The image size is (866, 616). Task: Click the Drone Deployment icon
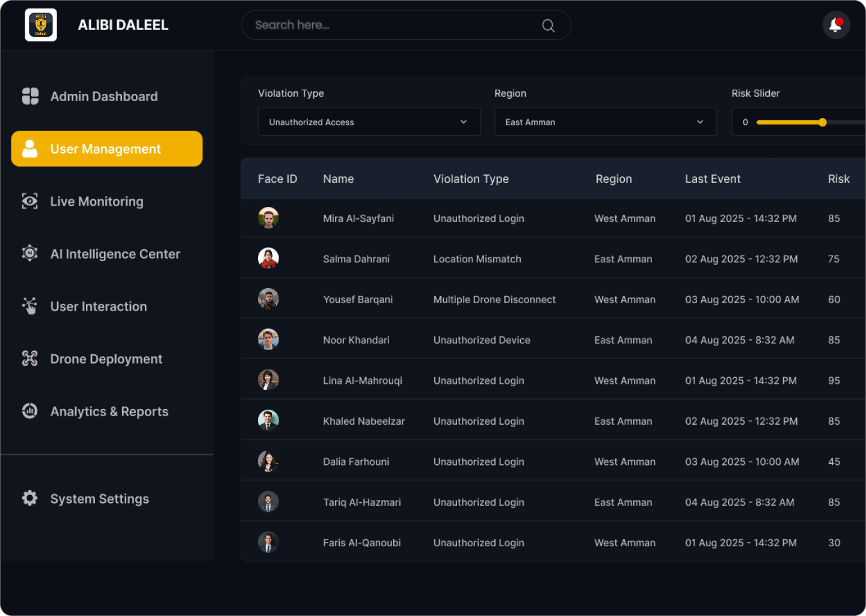(x=30, y=359)
